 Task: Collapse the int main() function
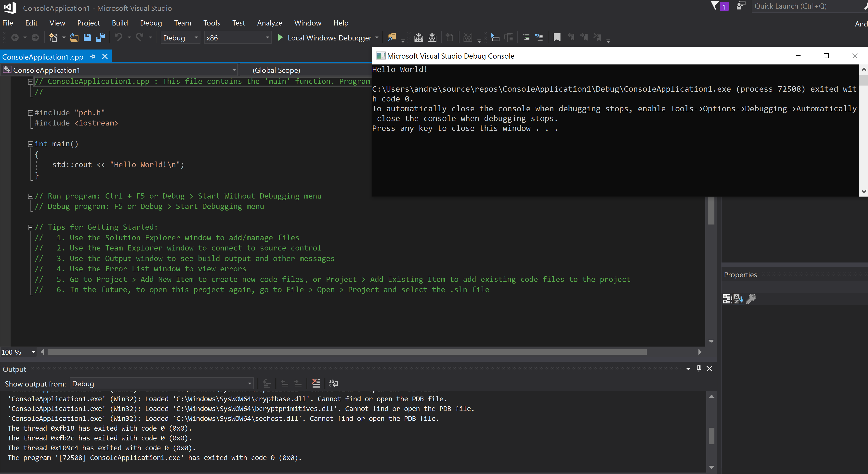30,144
